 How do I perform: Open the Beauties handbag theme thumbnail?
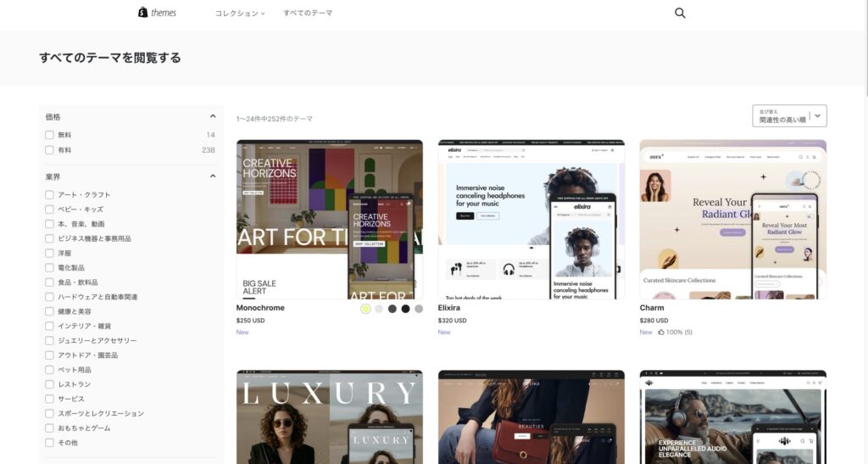click(531, 417)
